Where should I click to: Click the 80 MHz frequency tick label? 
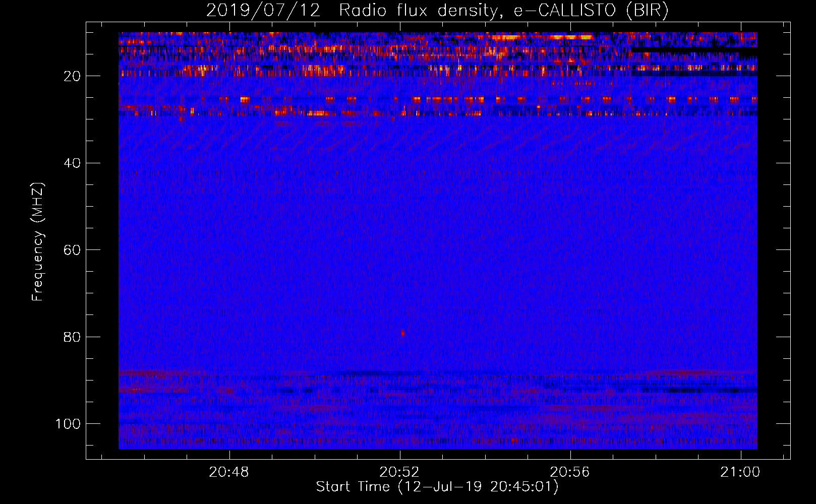coord(73,337)
